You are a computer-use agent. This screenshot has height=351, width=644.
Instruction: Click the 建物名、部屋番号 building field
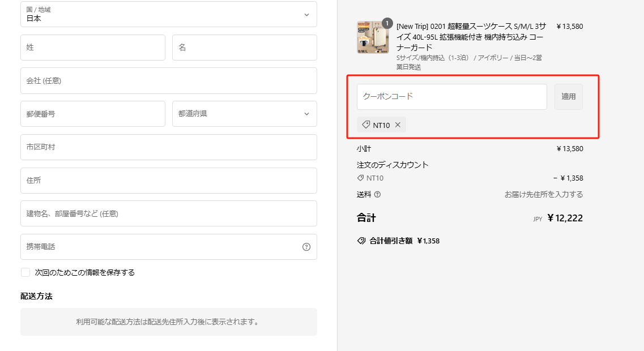click(168, 213)
